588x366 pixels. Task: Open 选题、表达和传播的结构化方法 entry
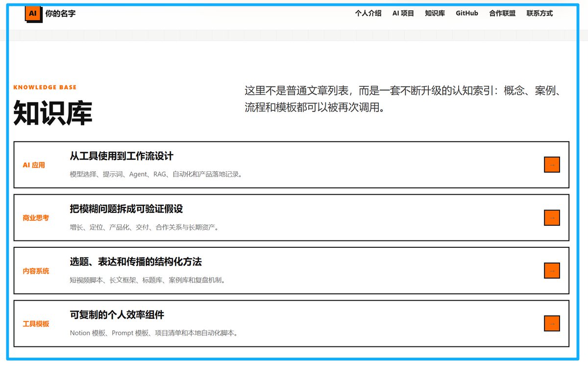[136, 262]
